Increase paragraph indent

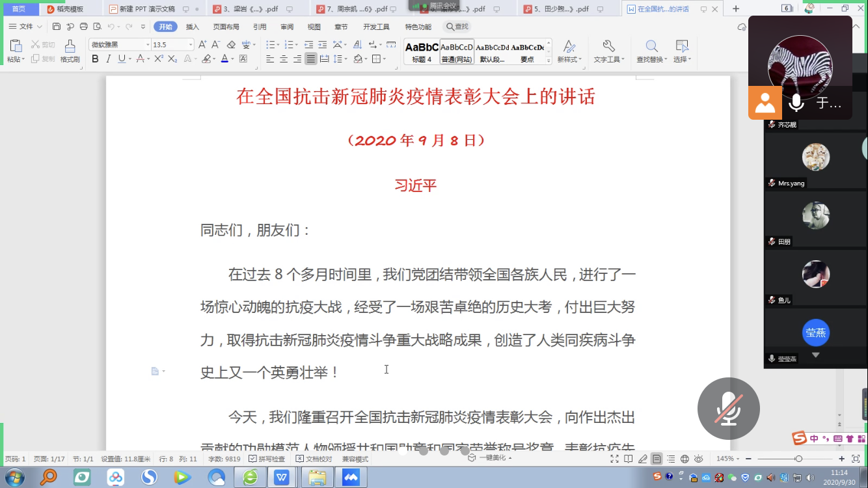(x=323, y=44)
